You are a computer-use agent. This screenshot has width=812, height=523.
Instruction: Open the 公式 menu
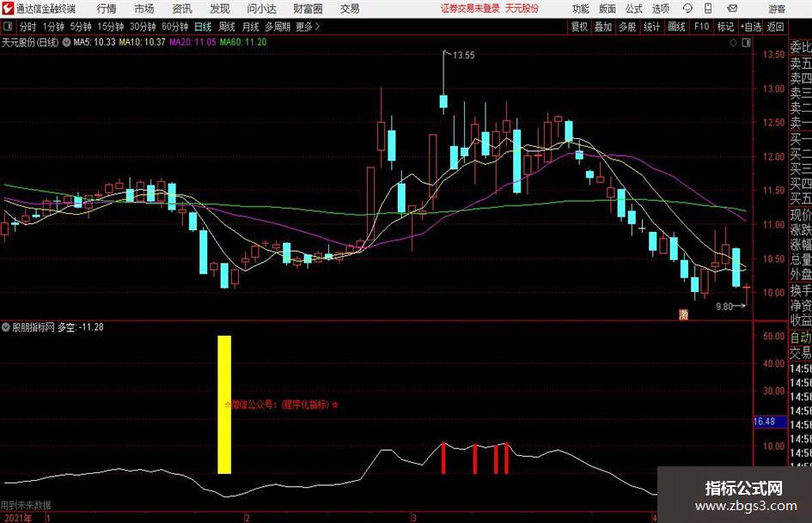pos(634,9)
